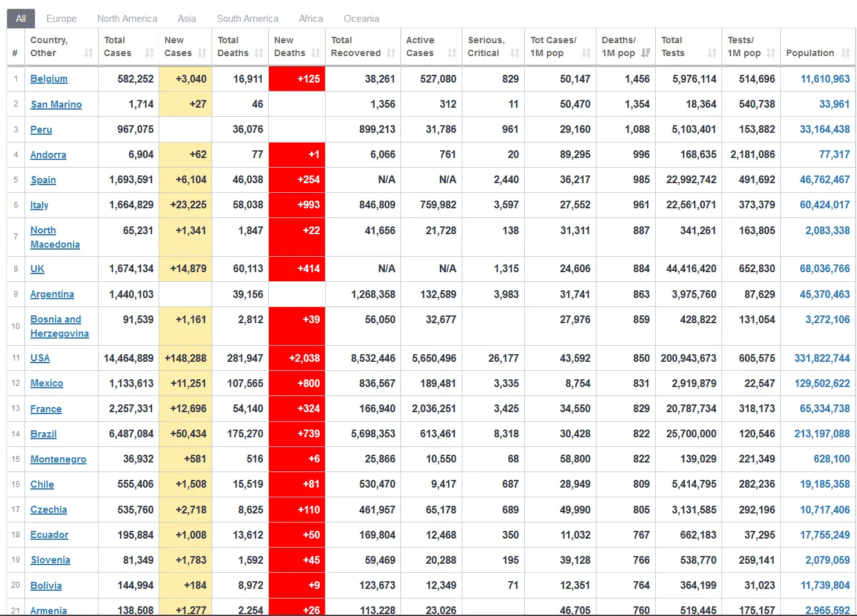This screenshot has width=857, height=616.
Task: Show the Oceania tab data
Action: tap(361, 19)
